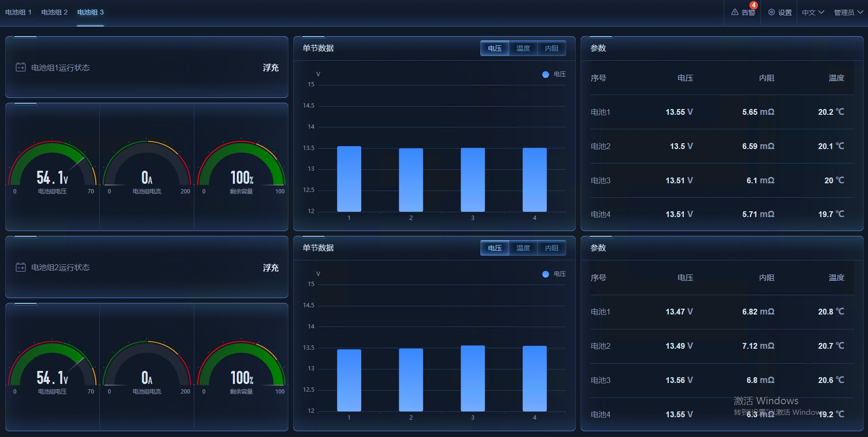Click the 0A current gauge in bottom panel

click(147, 367)
